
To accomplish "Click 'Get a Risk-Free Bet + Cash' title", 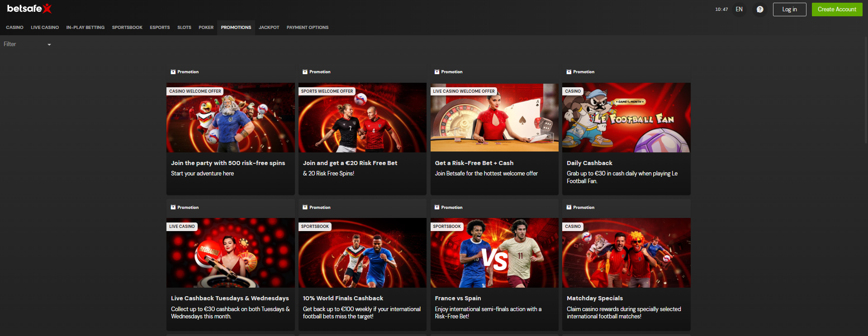I will tap(474, 163).
